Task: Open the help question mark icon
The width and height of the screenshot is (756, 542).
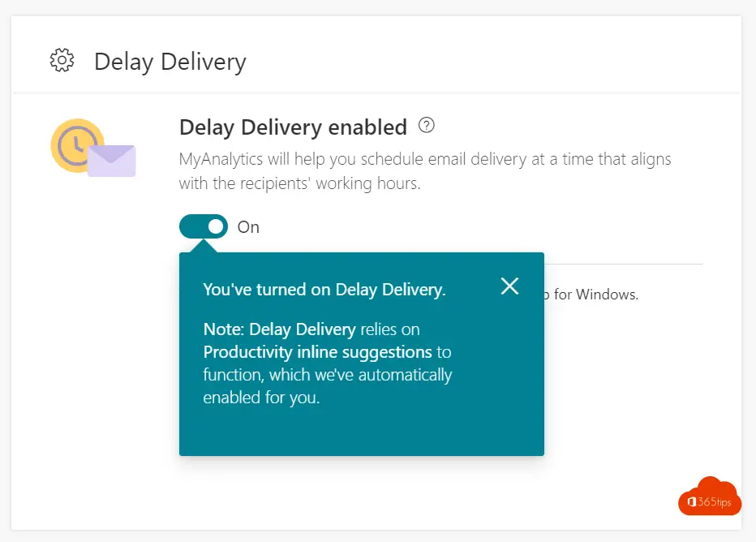Action: pos(426,126)
